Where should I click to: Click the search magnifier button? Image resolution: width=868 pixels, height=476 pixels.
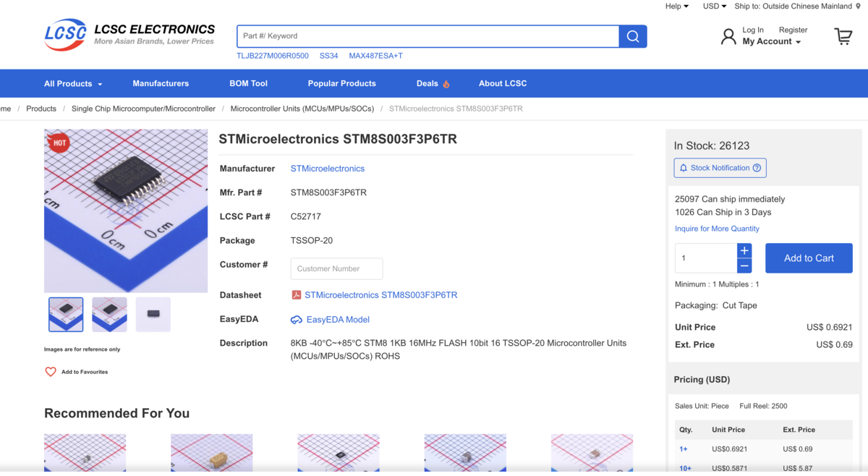click(633, 36)
